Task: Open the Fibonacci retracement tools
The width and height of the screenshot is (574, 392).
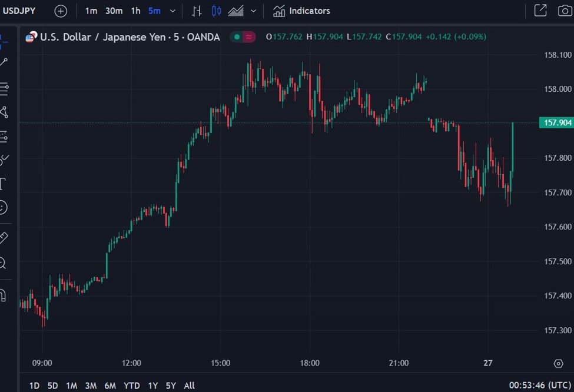Action: click(x=4, y=89)
